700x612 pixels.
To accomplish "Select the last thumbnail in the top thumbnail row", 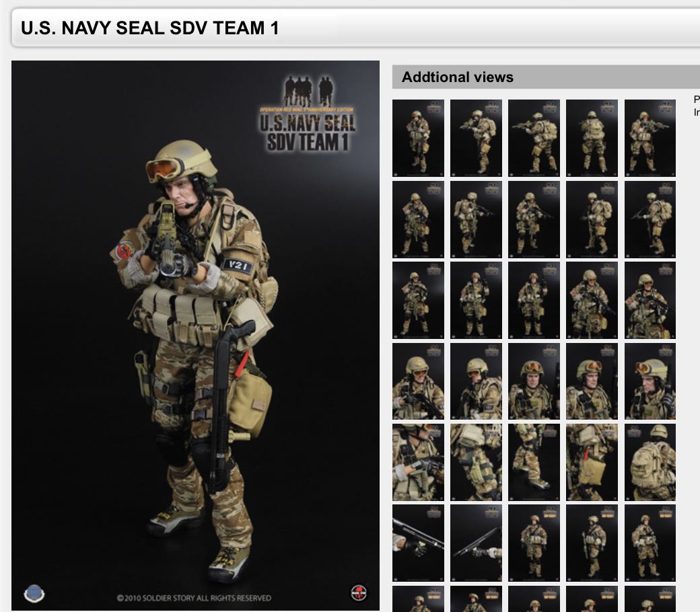I will click(x=649, y=137).
